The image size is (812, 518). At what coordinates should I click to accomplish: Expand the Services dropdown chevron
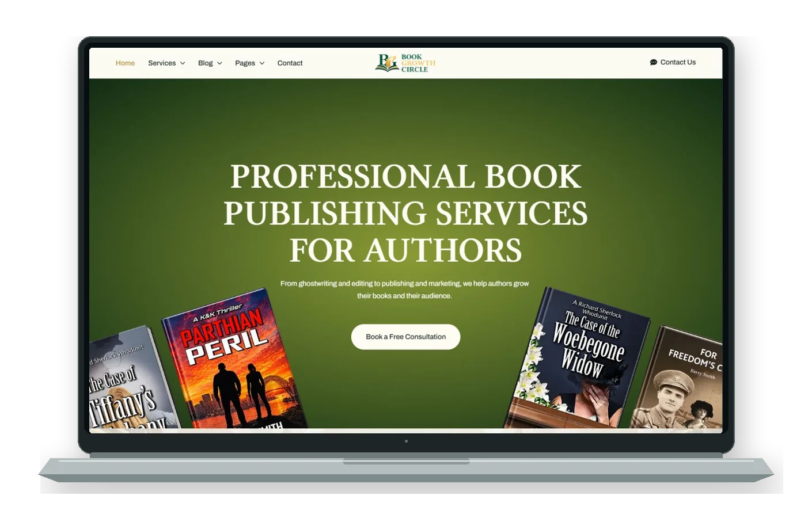(x=183, y=63)
